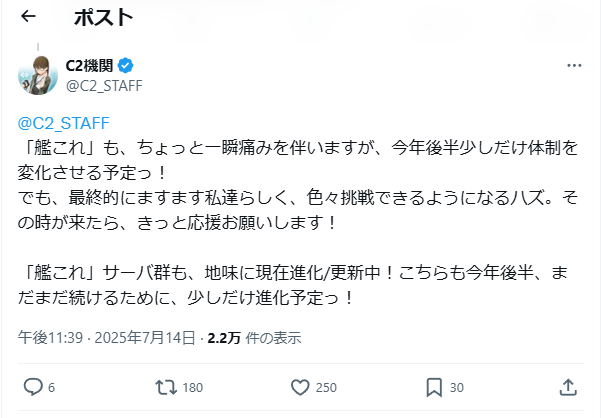The height and width of the screenshot is (418, 601).
Task: Click the blue verified badge
Action: click(126, 67)
